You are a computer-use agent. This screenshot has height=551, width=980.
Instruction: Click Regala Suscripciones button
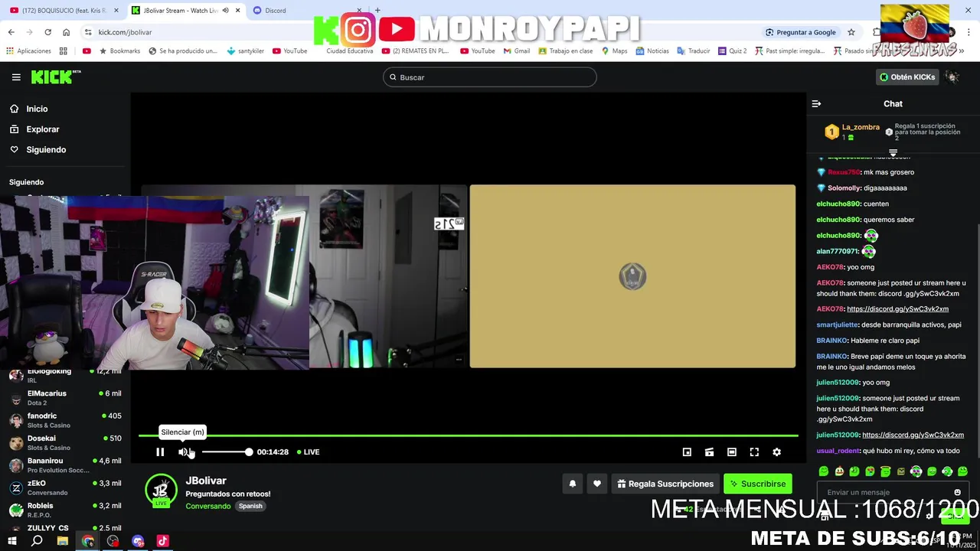coord(665,484)
